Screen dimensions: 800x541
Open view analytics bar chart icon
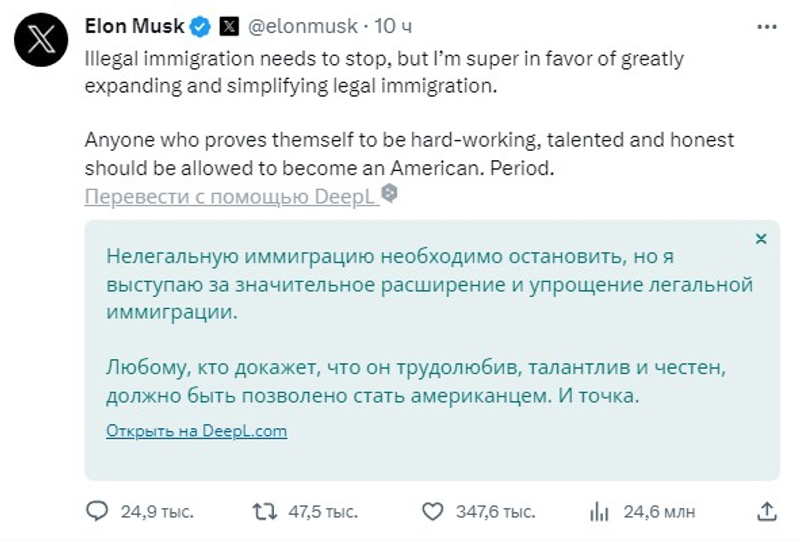tap(599, 512)
